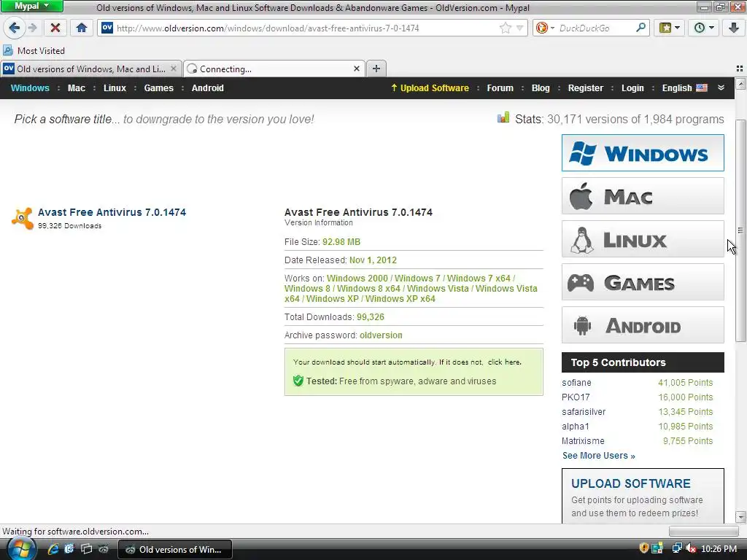
Task: Open the Mypal application menu
Action: (31, 6)
